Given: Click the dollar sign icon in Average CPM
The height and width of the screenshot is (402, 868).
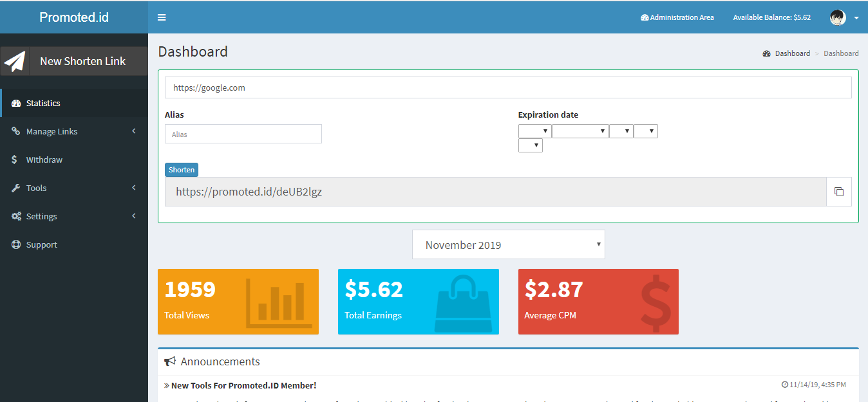Looking at the screenshot, I should (656, 303).
